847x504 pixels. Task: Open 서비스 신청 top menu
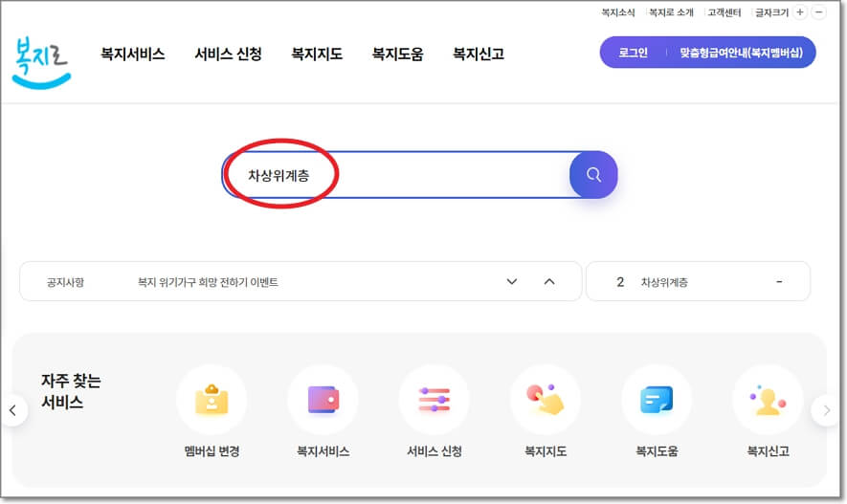(x=228, y=54)
